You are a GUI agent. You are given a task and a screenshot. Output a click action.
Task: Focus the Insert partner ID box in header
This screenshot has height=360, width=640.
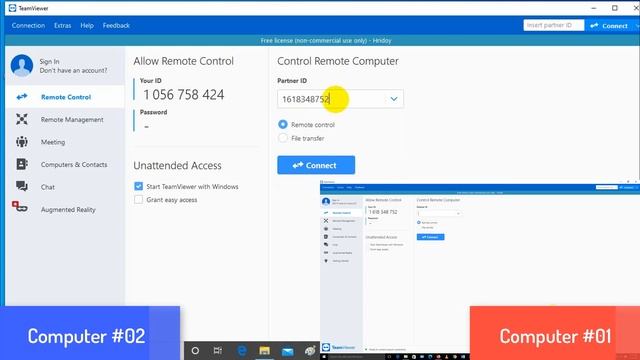click(553, 25)
